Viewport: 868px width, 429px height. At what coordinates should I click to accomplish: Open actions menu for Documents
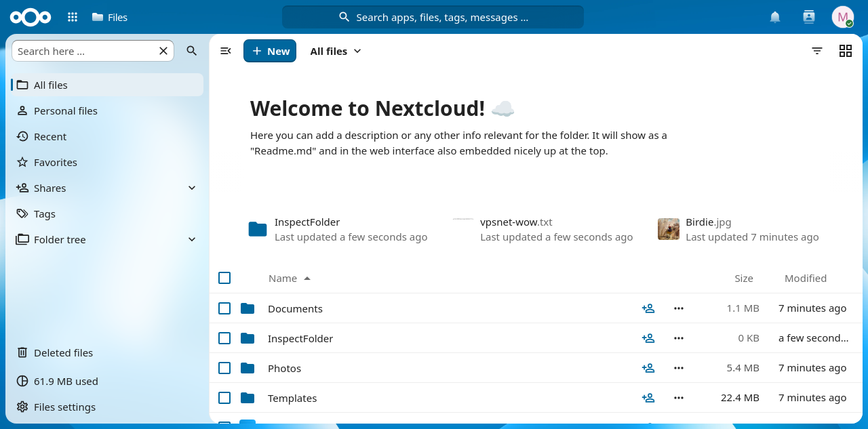pos(679,308)
